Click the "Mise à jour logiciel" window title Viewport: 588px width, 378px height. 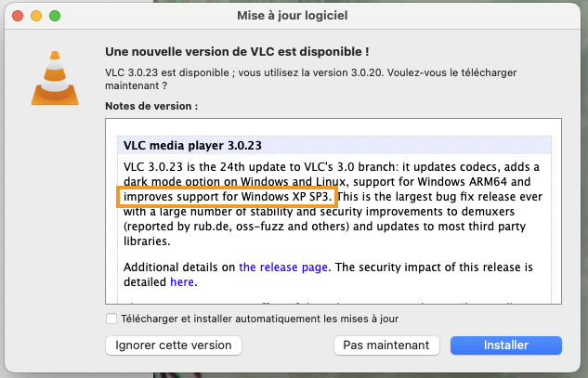tap(294, 17)
